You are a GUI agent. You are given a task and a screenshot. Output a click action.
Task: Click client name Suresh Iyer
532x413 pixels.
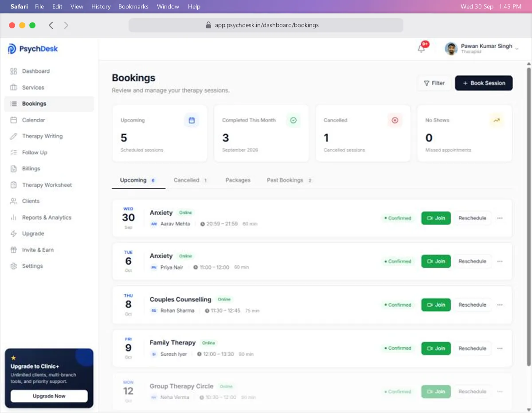[174, 354]
